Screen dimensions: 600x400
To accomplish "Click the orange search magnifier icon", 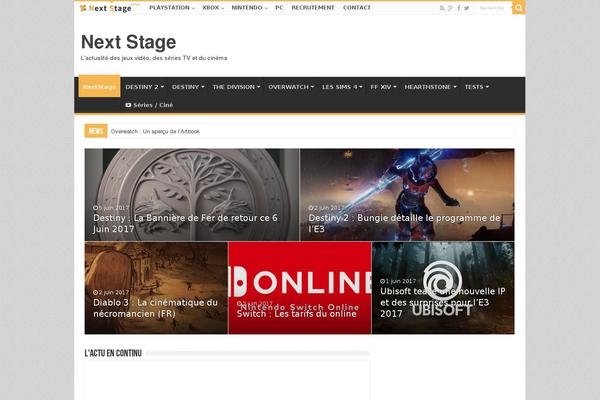I will pyautogui.click(x=518, y=8).
